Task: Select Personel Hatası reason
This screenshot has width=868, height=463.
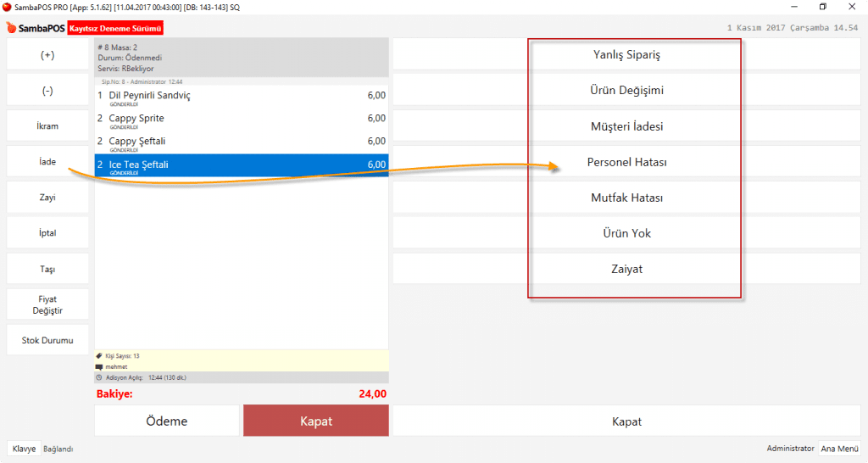Action: click(626, 162)
